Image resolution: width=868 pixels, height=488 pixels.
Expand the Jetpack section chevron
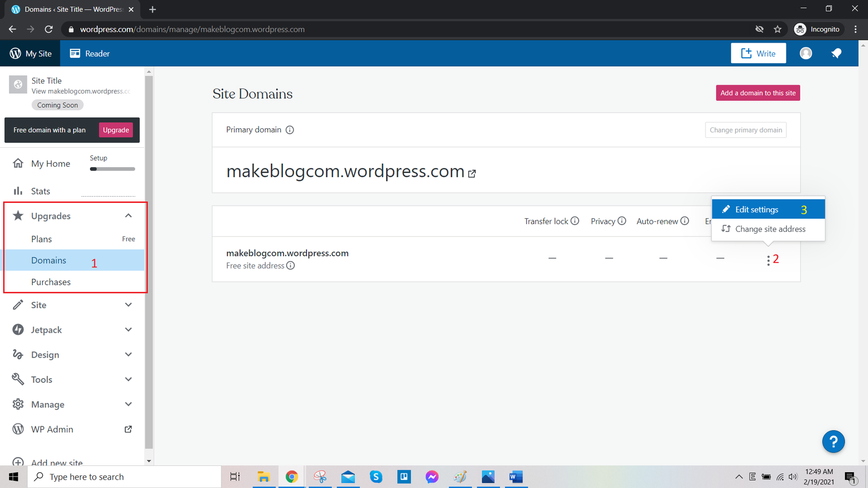coord(128,330)
